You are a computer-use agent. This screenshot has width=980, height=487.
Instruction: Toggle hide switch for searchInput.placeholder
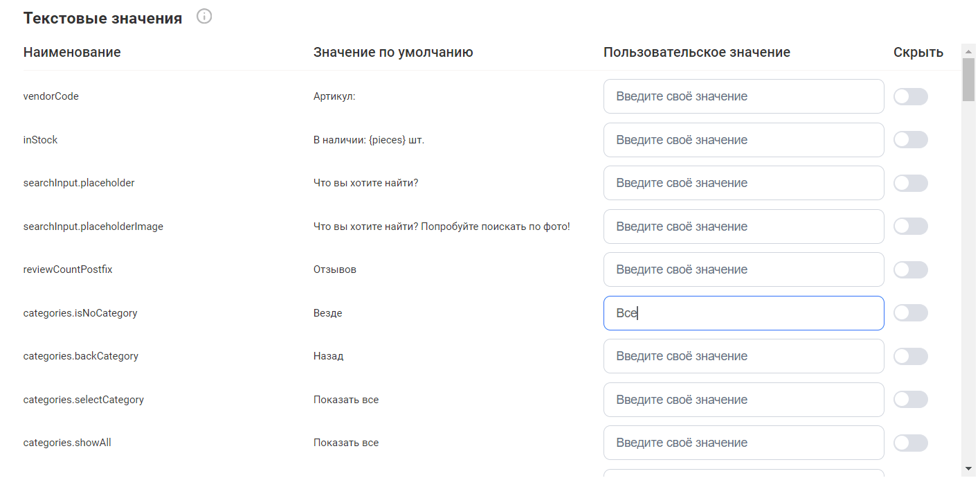pos(910,184)
